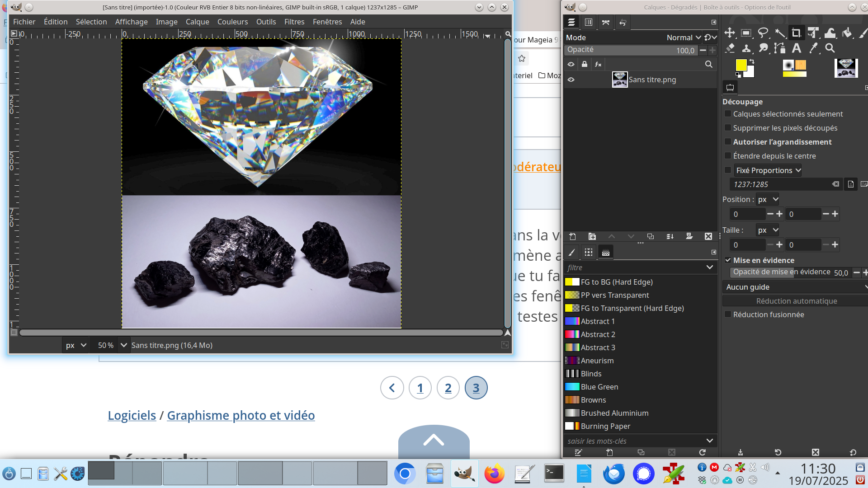Image resolution: width=868 pixels, height=488 pixels.
Task: Go to page 2 in browser pagination
Action: click(448, 388)
